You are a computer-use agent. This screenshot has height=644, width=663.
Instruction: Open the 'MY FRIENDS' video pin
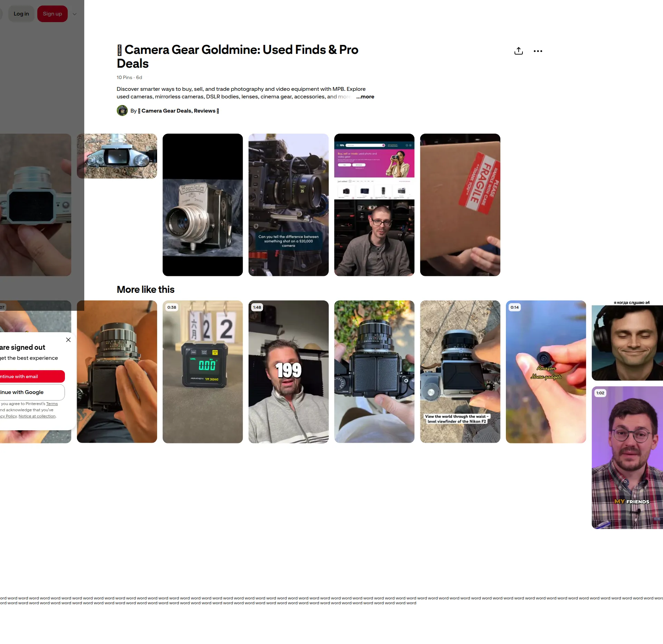coord(627,458)
